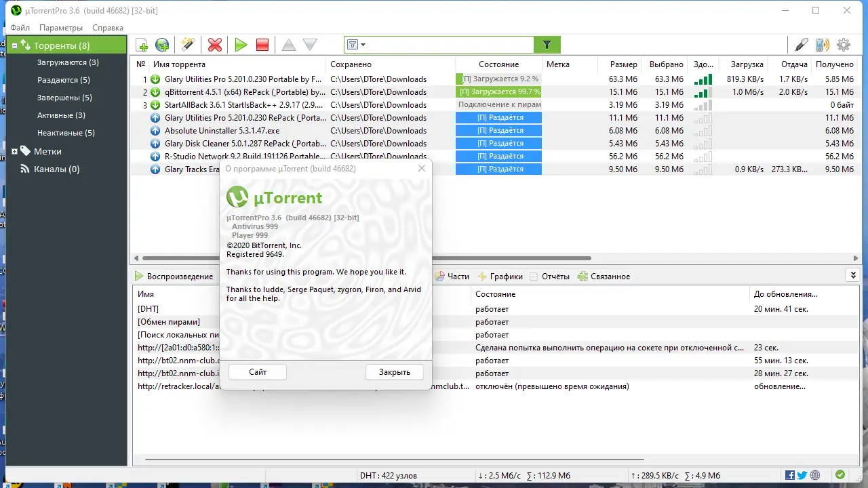Collapse the Торренты (8) tree node
Viewport: 868px width, 488px height.
[14, 46]
